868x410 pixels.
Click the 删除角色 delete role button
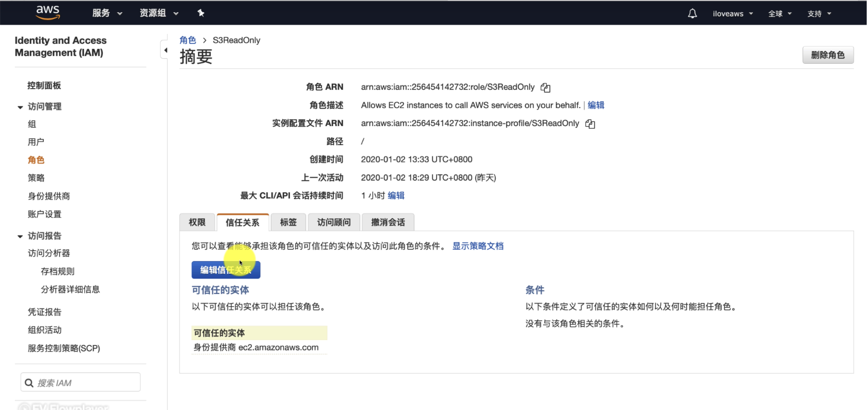click(x=828, y=55)
